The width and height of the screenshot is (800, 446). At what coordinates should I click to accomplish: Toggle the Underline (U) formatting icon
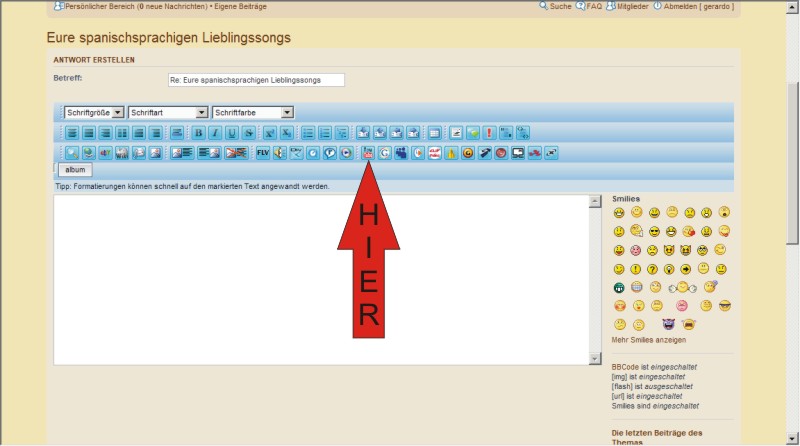click(232, 132)
